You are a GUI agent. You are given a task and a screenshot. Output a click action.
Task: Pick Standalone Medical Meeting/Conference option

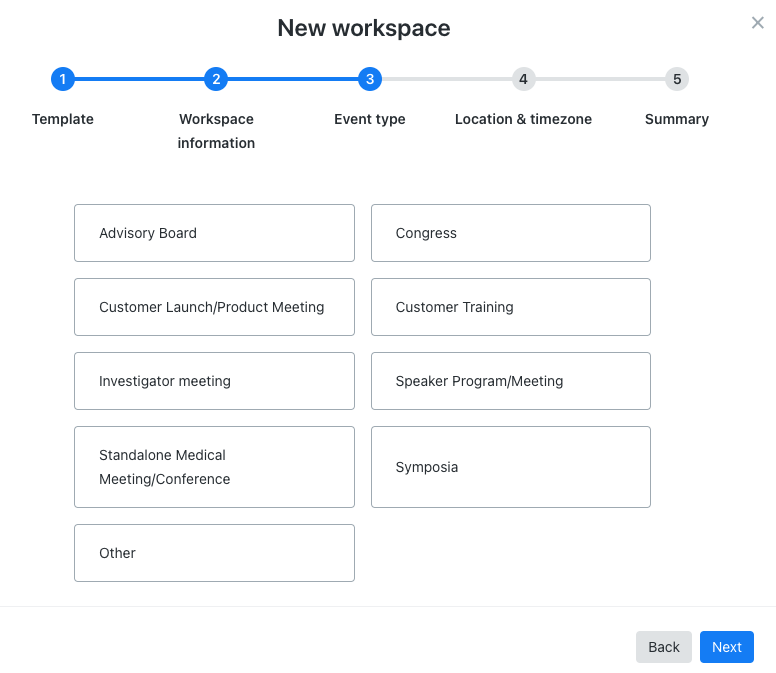coord(214,467)
